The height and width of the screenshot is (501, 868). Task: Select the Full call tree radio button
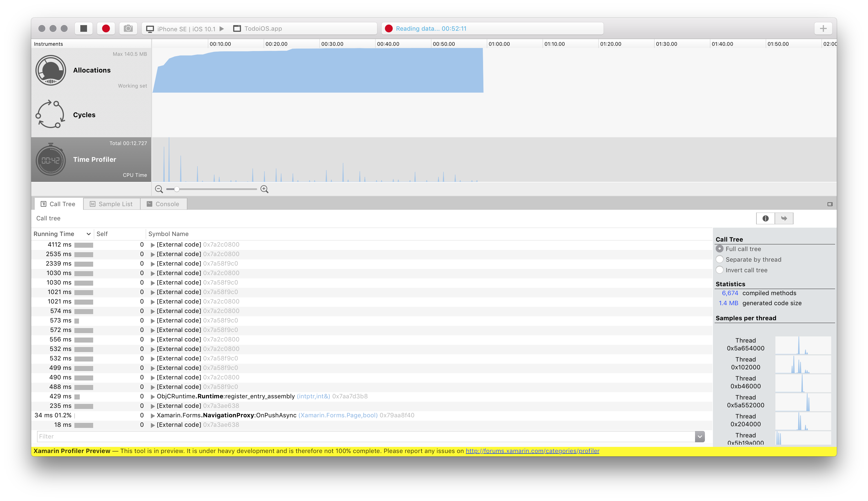[x=720, y=249]
